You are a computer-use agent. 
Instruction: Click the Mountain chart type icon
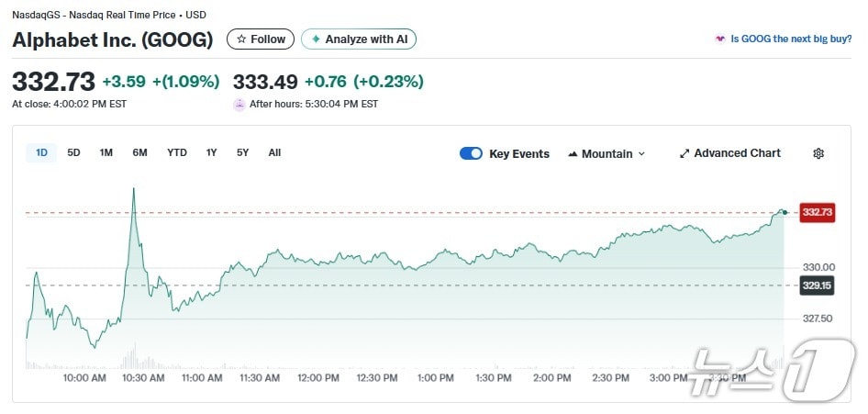click(x=573, y=153)
